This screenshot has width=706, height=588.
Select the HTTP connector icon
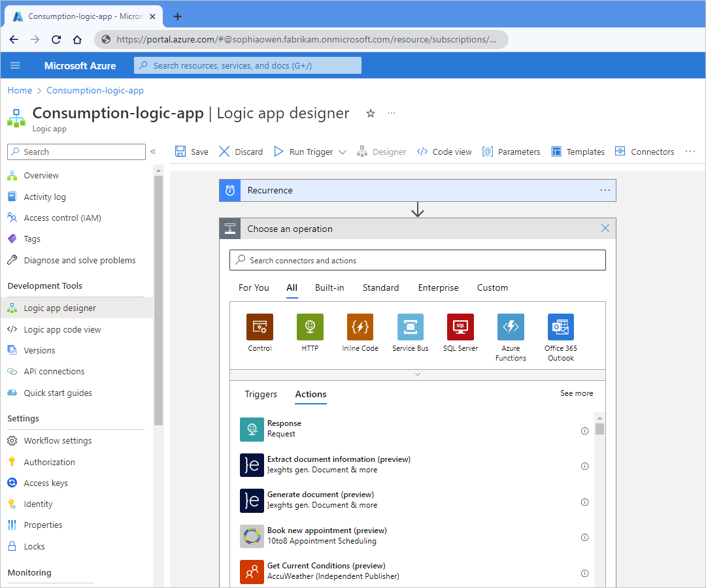pyautogui.click(x=310, y=327)
